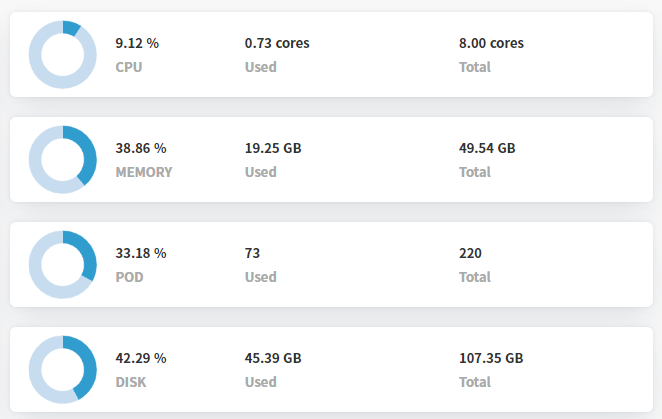Click the 107.35 GB total disk value
The height and width of the screenshot is (419, 662).
click(491, 358)
